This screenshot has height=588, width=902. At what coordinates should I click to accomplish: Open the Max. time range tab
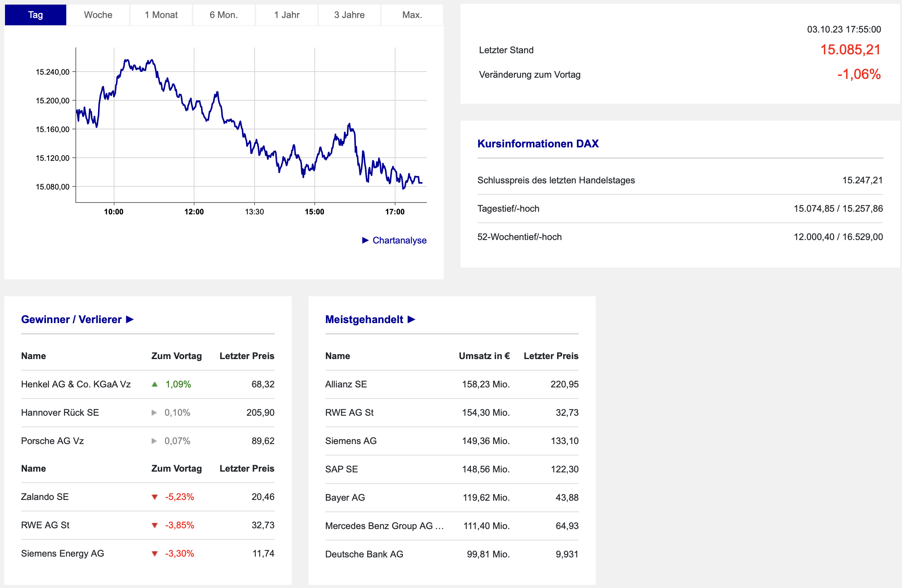(412, 15)
